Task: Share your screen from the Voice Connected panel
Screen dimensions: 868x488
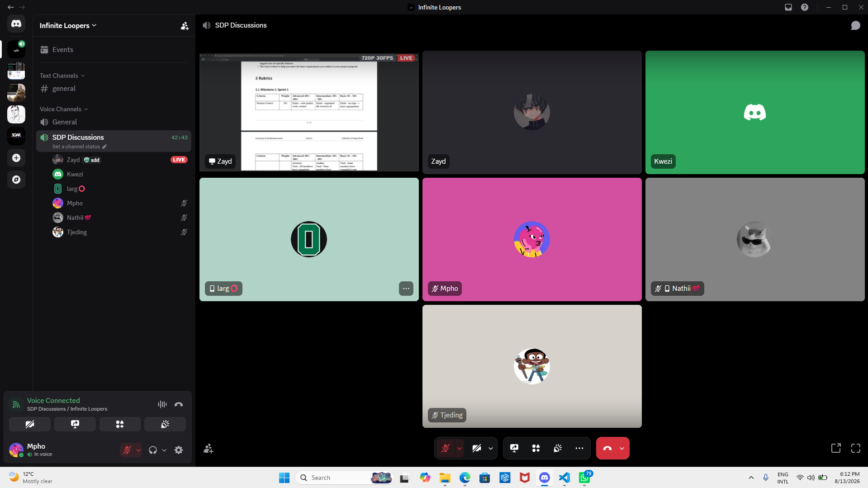Action: (x=75, y=424)
